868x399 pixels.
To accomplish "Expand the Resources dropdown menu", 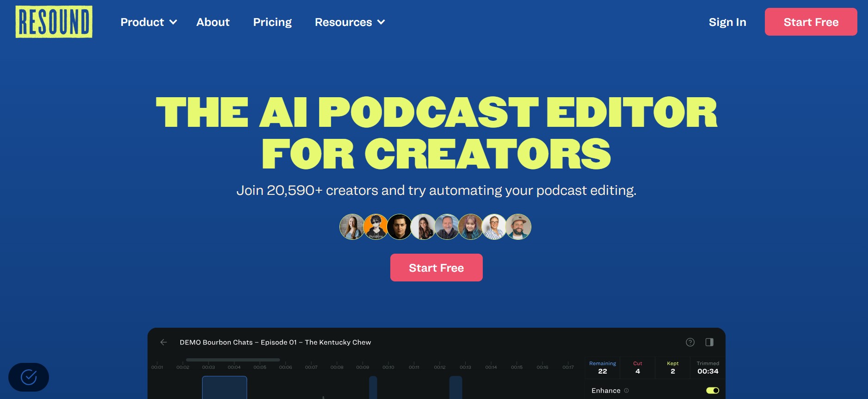I will coord(350,22).
